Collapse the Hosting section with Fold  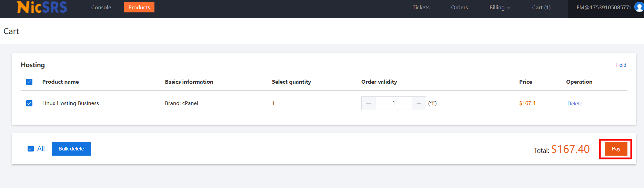[x=621, y=65]
